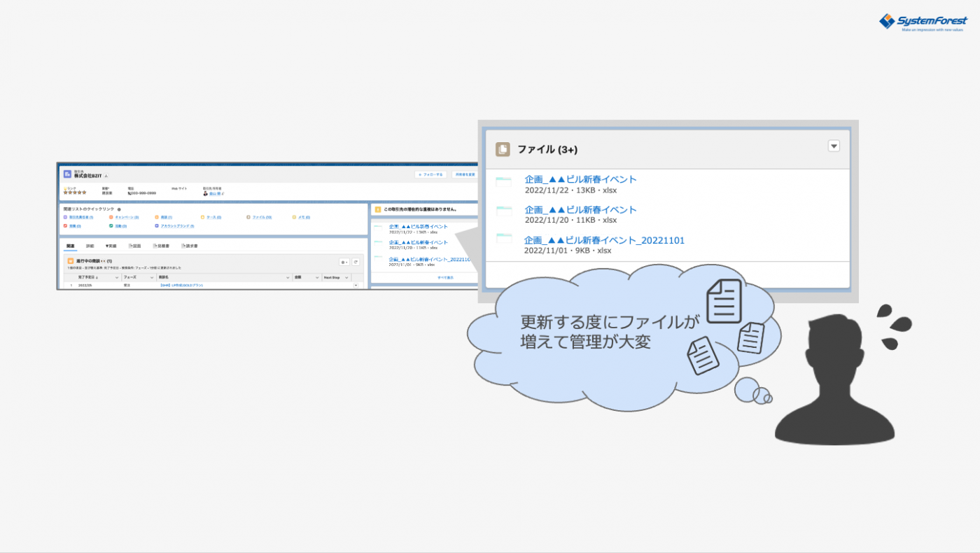Image resolution: width=980 pixels, height=553 pixels.
Task: Click the button right of フォローする
Action: tap(465, 174)
